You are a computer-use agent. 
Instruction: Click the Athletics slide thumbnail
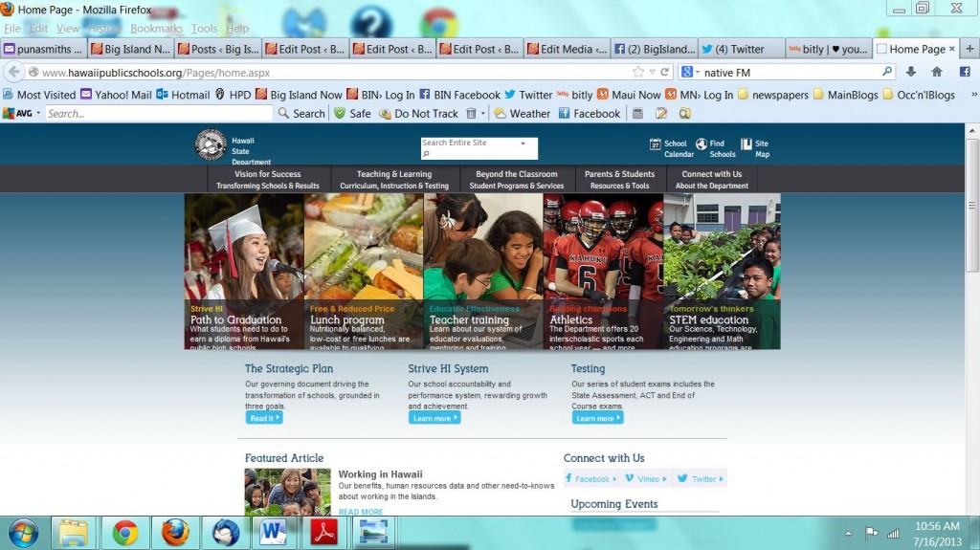tap(603, 271)
